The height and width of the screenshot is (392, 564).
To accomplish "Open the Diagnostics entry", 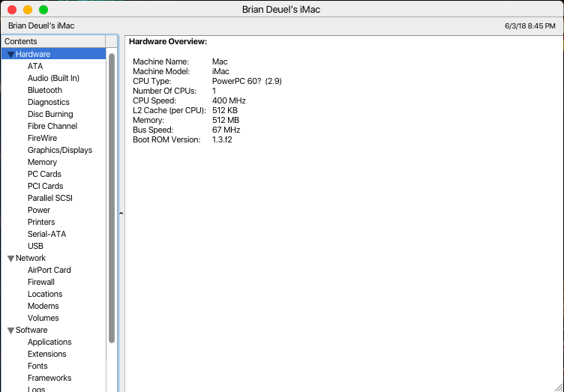I will (x=49, y=102).
